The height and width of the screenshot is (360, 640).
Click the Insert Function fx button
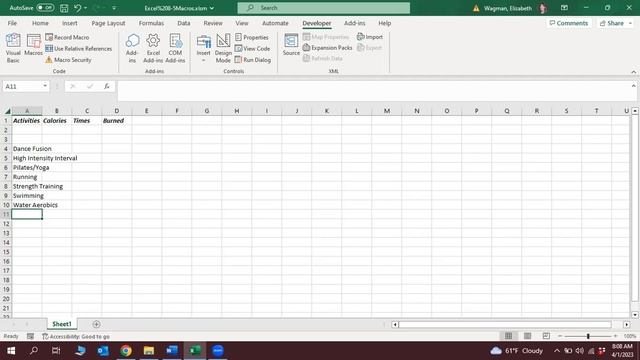(x=107, y=86)
